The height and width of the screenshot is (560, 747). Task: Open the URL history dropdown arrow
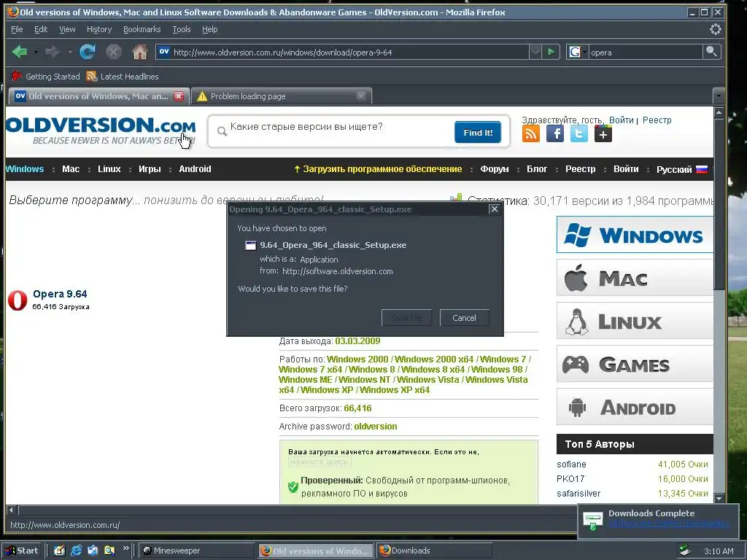tap(535, 52)
